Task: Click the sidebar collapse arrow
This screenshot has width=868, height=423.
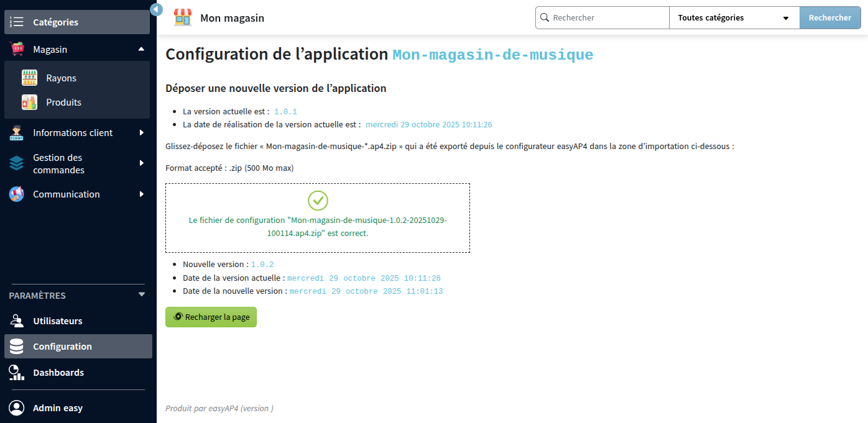Action: point(155,10)
